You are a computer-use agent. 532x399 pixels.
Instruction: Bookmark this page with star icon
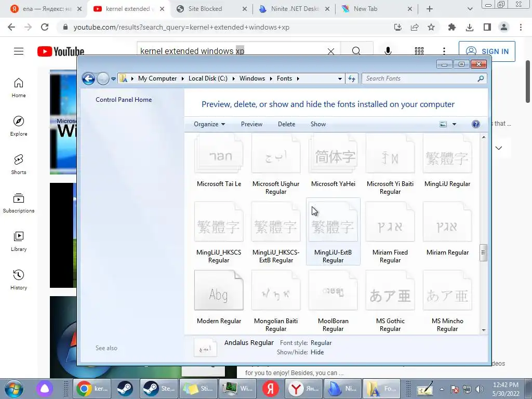(431, 28)
